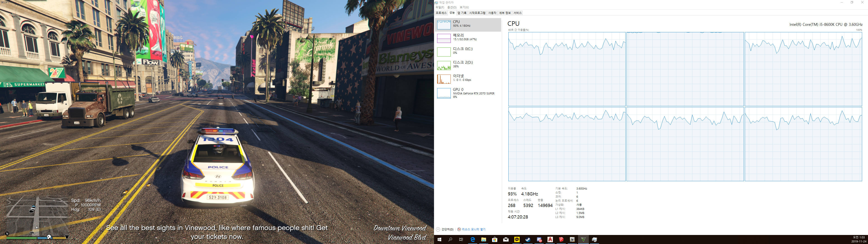The height and width of the screenshot is (244, 868).
Task: Open Microsoft Store from the taskbar
Action: tap(495, 240)
